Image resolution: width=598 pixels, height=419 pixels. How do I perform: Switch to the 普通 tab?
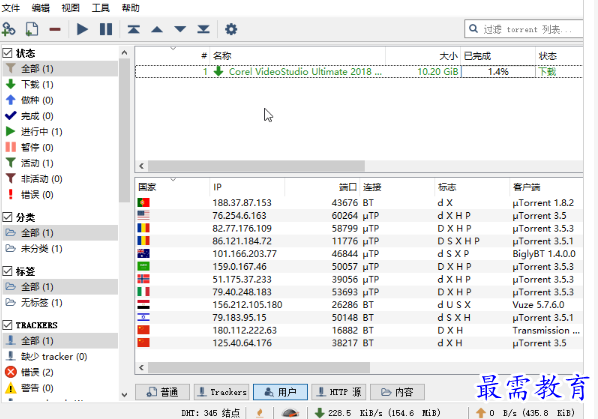coord(162,392)
